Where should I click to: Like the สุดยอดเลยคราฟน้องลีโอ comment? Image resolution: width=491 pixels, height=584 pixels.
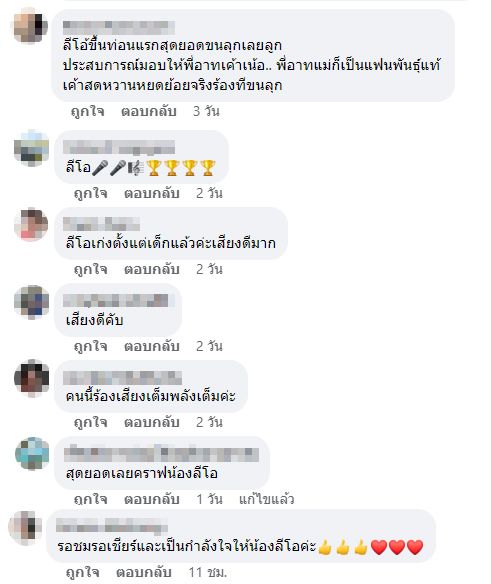point(91,499)
